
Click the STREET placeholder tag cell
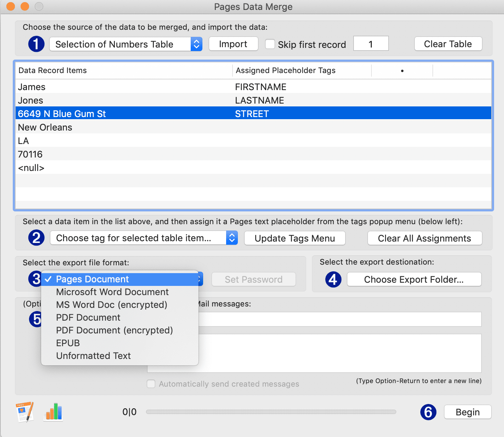[x=252, y=114]
